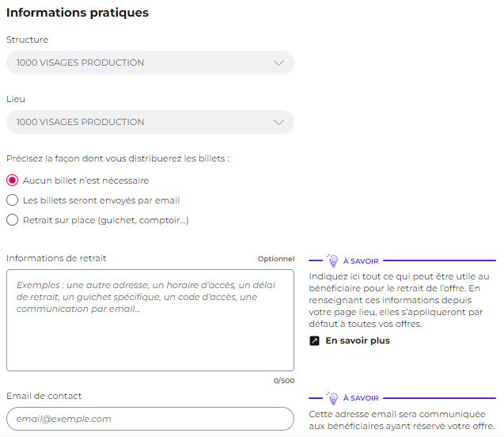Click the first 'À SAVOIR' heading
Image resolution: width=504 pixels, height=437 pixels.
[361, 261]
